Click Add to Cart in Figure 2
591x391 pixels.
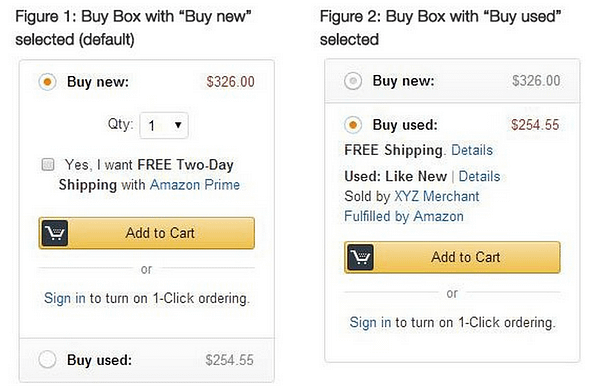click(452, 257)
